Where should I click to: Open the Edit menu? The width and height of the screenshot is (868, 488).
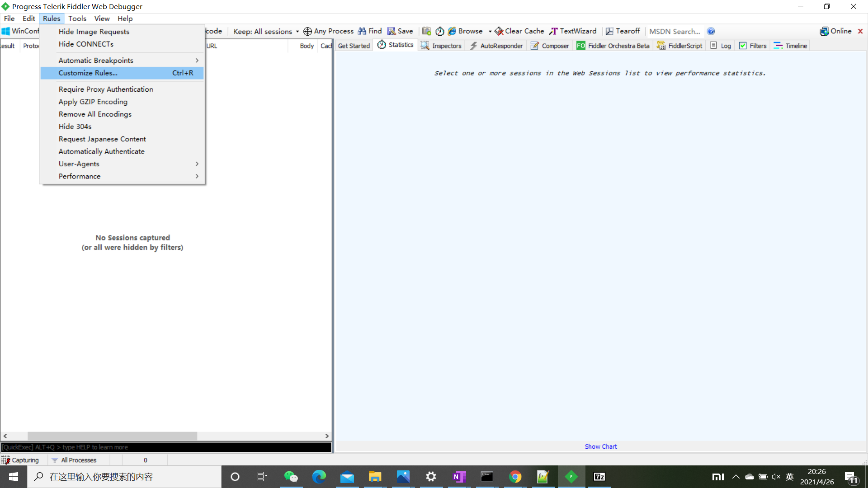(x=29, y=19)
